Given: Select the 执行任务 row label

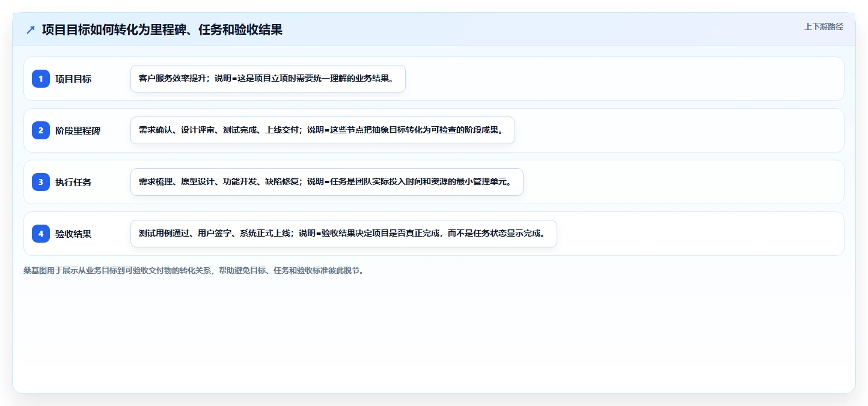Looking at the screenshot, I should (73, 182).
